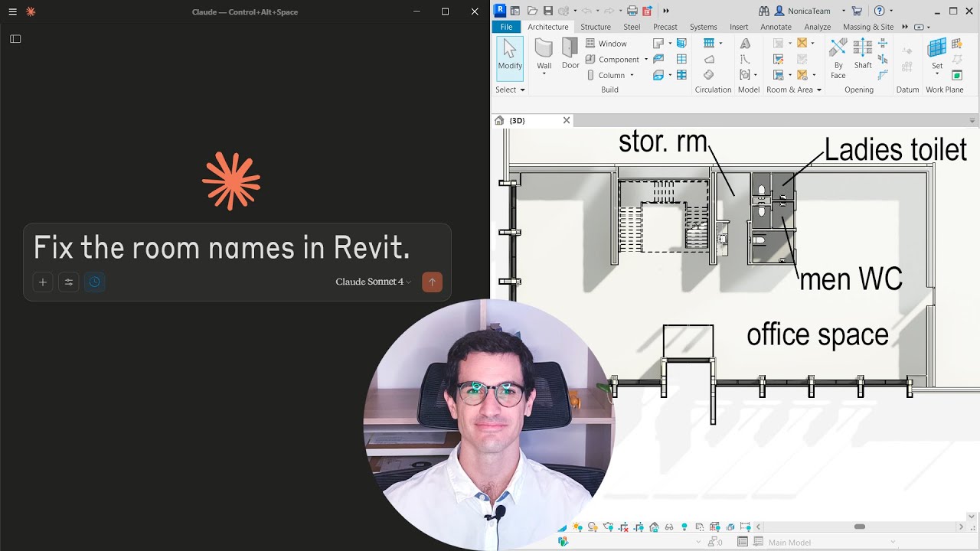Switch to the Systems ribbon tab
The width and height of the screenshot is (980, 551).
click(x=704, y=27)
